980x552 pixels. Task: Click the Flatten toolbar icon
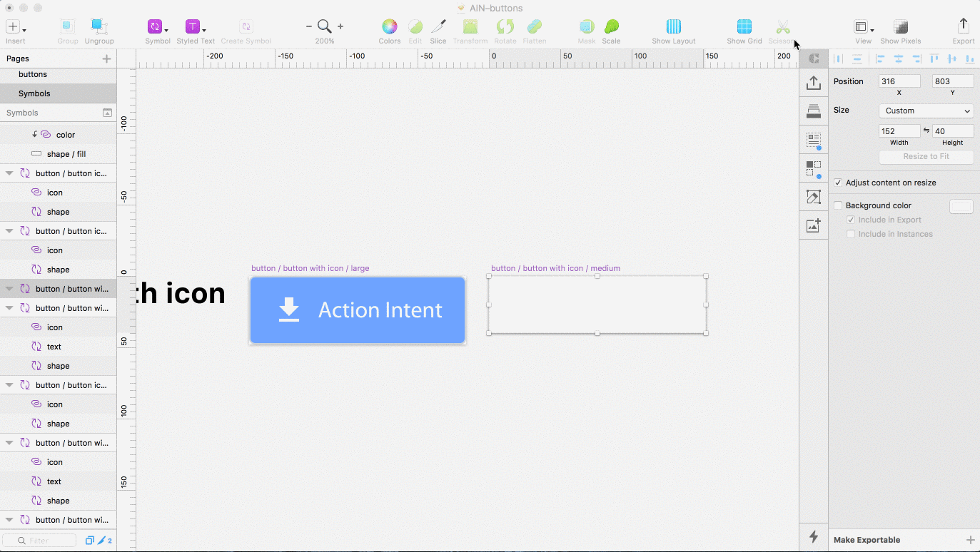pyautogui.click(x=535, y=27)
